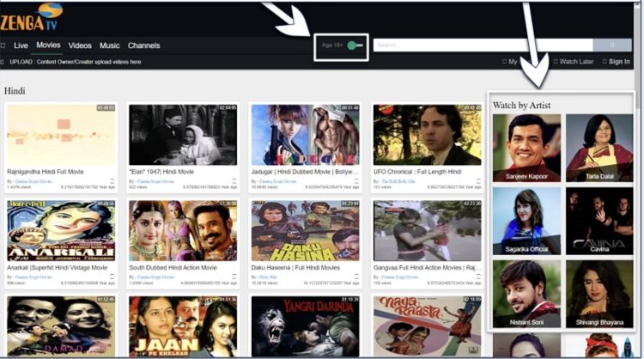This screenshot has width=644, height=359.
Task: Open Jadugar Hindi Dubbed Movie thumbnail
Action: point(305,135)
